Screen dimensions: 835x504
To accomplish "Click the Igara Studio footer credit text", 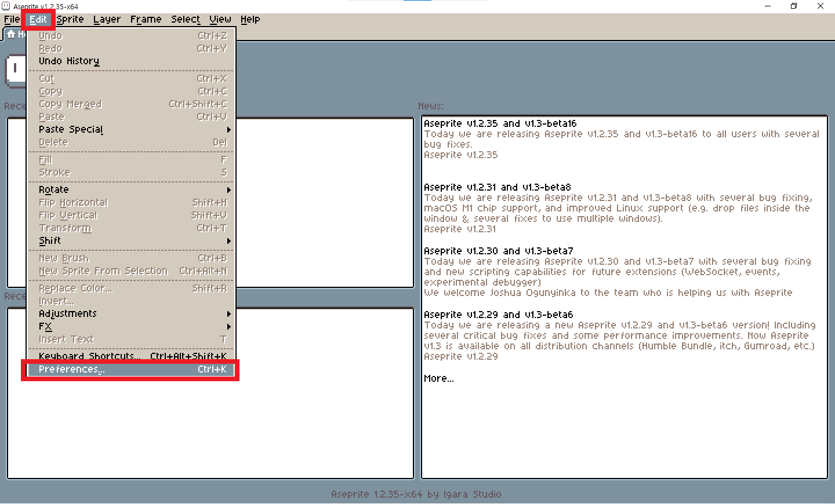I will coord(472,494).
